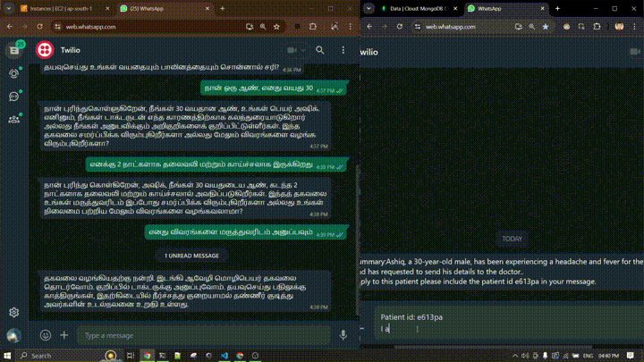
Task: Click the message box containing Patient id e613pa
Action: coord(509,323)
